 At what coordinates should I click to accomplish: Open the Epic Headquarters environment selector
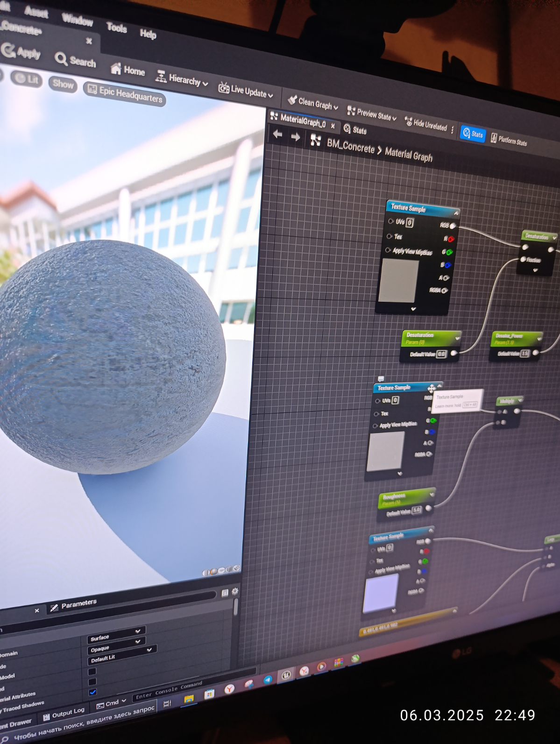click(x=125, y=94)
